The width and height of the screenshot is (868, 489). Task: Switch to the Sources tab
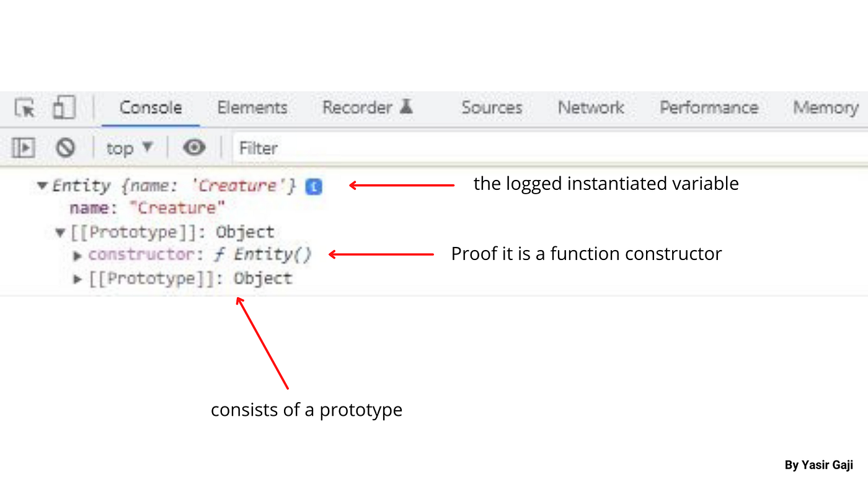coord(492,107)
